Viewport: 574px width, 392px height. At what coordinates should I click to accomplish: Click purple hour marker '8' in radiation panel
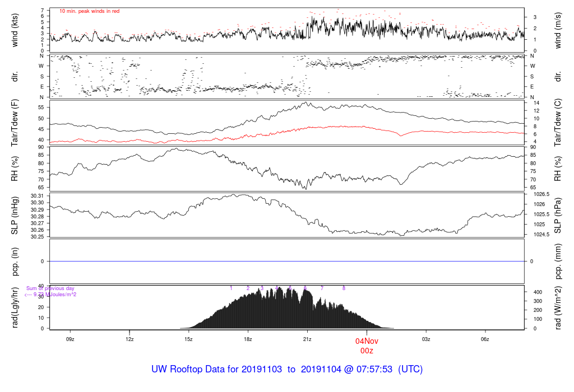click(344, 288)
